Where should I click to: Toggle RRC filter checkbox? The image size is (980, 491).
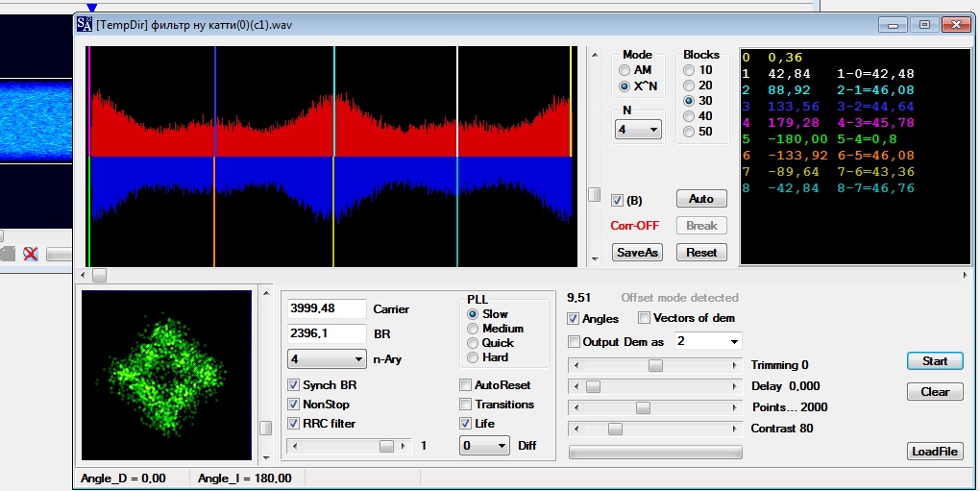pyautogui.click(x=293, y=423)
